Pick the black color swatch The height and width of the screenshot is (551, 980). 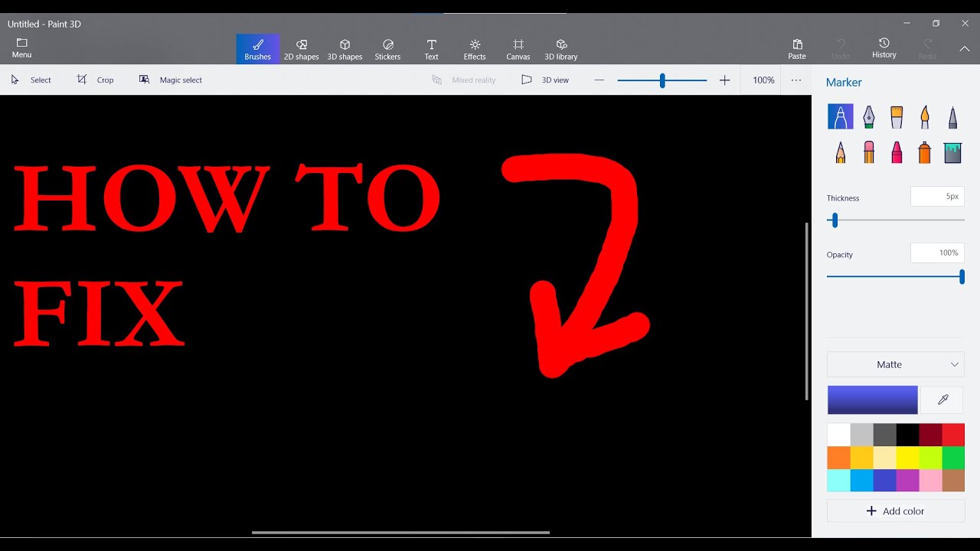(907, 435)
